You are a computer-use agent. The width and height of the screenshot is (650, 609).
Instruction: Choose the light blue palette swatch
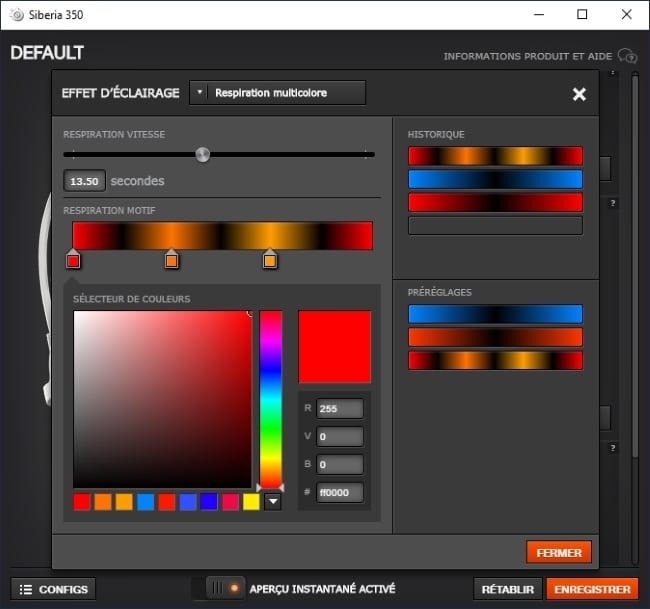pyautogui.click(x=146, y=502)
